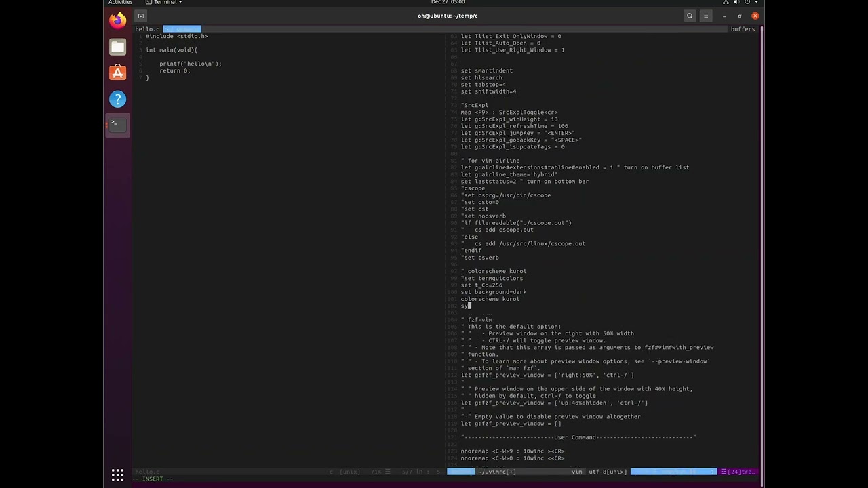This screenshot has width=868, height=488.
Task: Click the buffers label in the tabline
Action: tap(743, 29)
